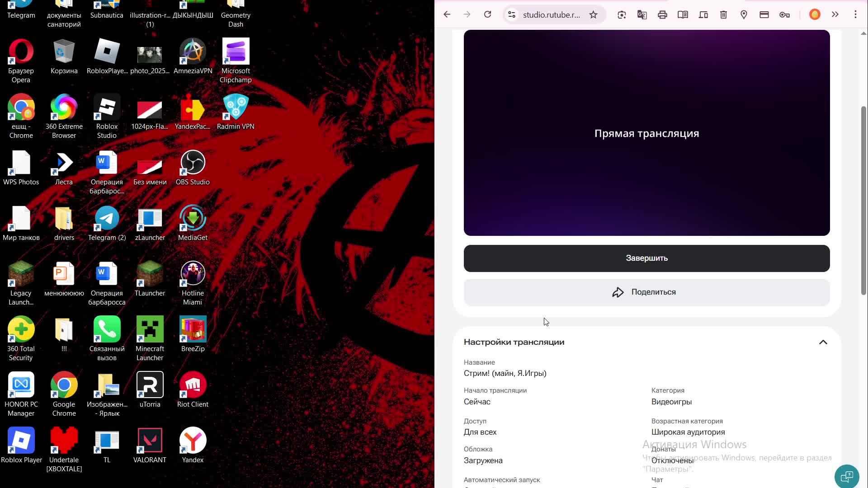Click the Прямая трансляция preview area
The width and height of the screenshot is (868, 488).
646,133
